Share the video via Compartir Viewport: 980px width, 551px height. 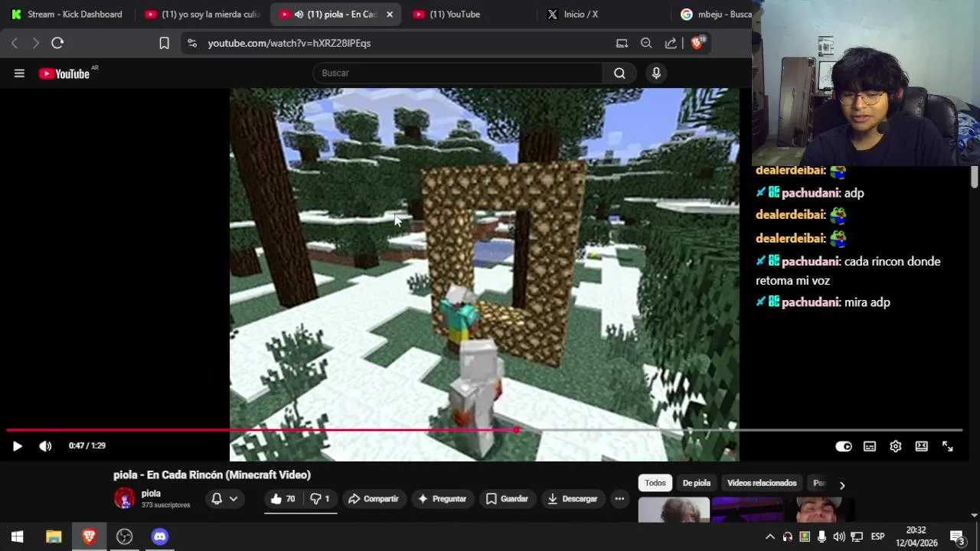click(x=374, y=498)
